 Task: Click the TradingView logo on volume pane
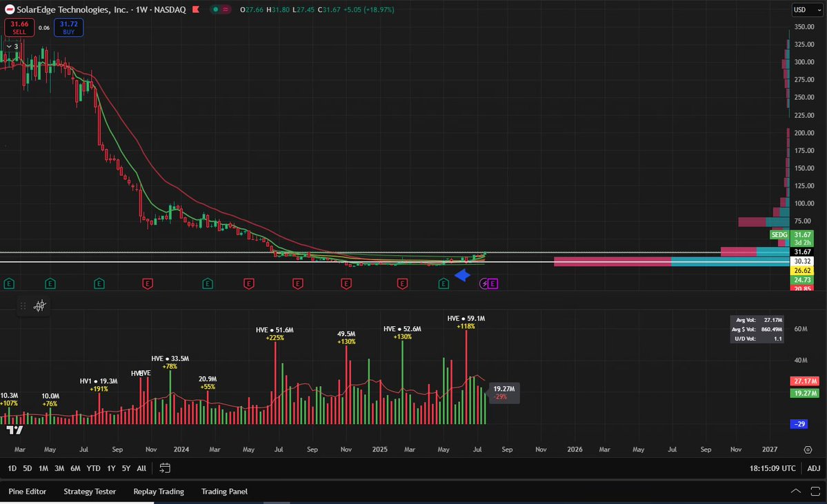pyautogui.click(x=14, y=430)
